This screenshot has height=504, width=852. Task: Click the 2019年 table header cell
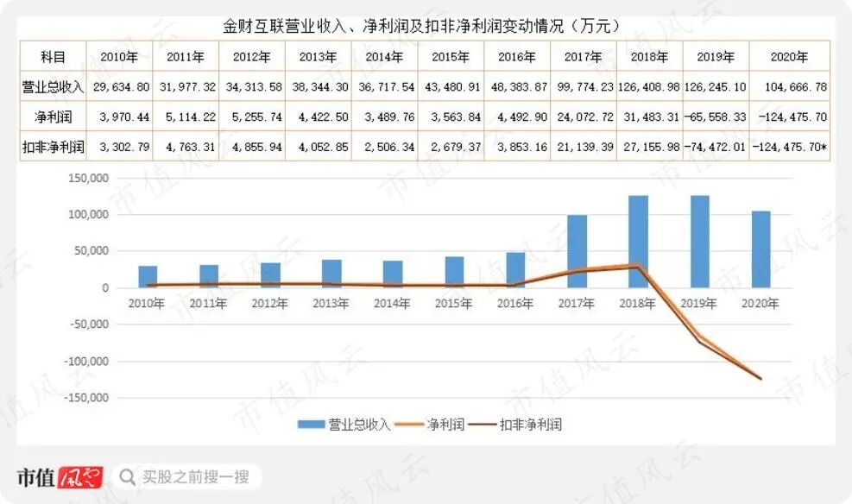[x=716, y=56]
